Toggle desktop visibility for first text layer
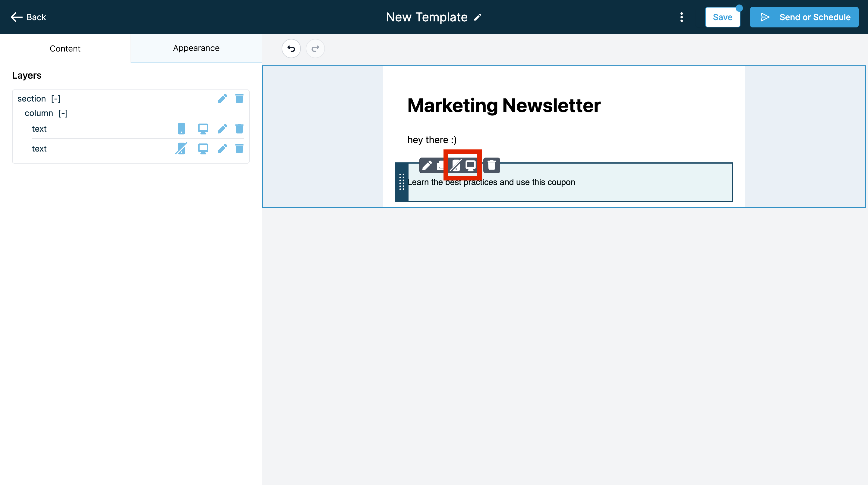Image resolution: width=868 pixels, height=495 pixels. [203, 129]
